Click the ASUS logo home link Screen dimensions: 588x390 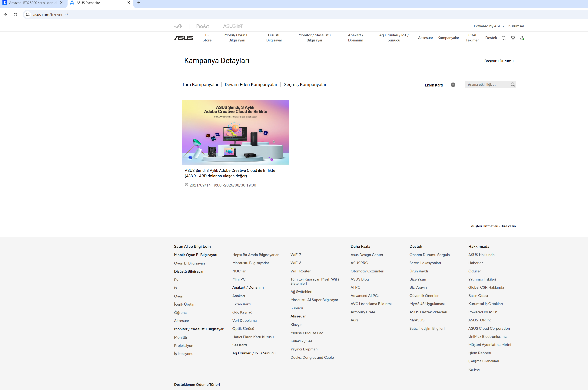(184, 38)
